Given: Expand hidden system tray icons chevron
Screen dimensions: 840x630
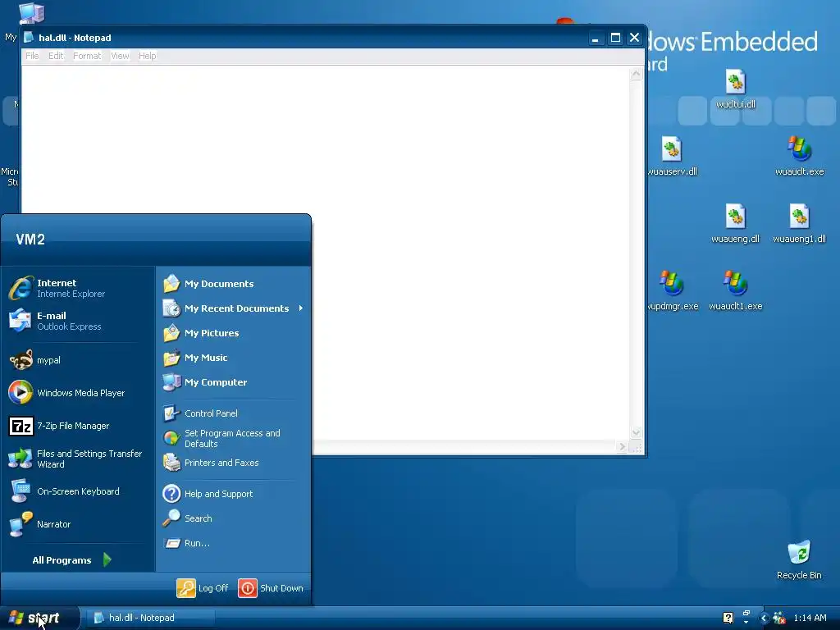Looking at the screenshot, I should click(764, 619).
